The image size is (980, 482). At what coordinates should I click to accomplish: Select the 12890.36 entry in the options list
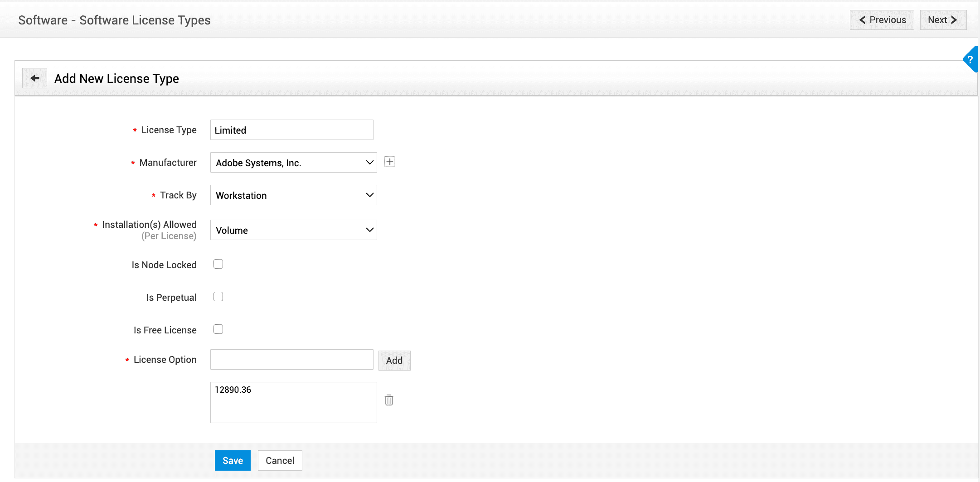point(233,390)
